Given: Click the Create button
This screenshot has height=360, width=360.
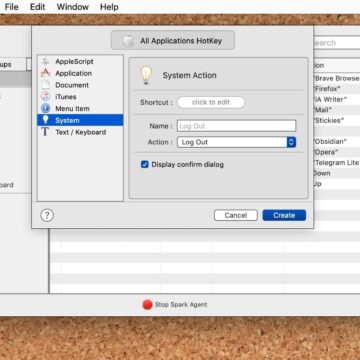Looking at the screenshot, I should click(x=284, y=215).
